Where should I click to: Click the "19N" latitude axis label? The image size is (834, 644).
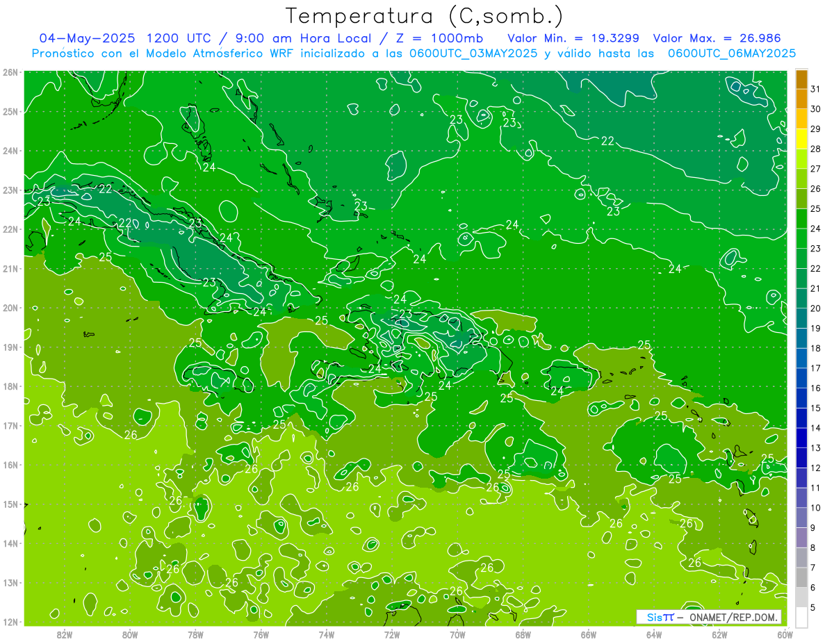[10, 347]
